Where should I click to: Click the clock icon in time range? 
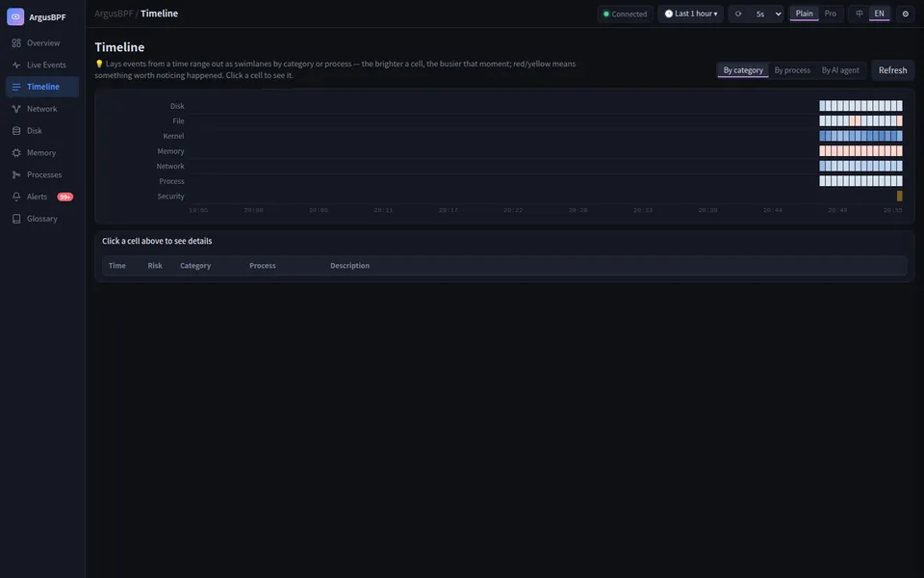pos(669,13)
